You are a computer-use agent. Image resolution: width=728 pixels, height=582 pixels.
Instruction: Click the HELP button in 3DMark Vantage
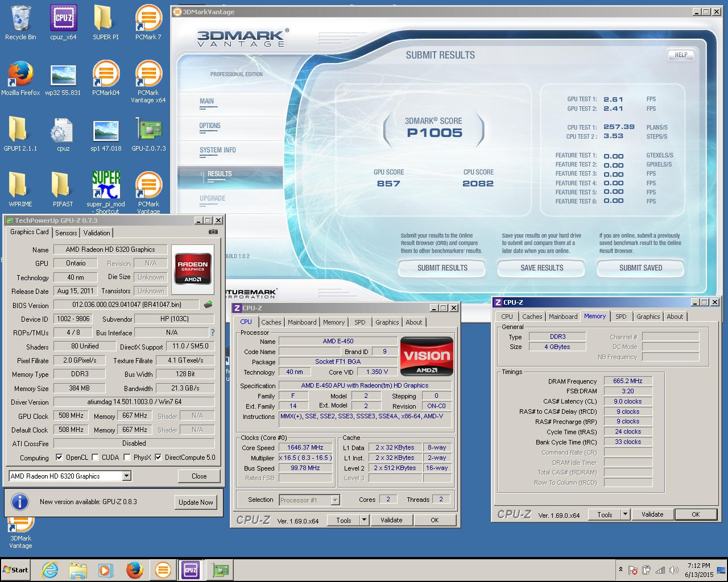tap(681, 55)
